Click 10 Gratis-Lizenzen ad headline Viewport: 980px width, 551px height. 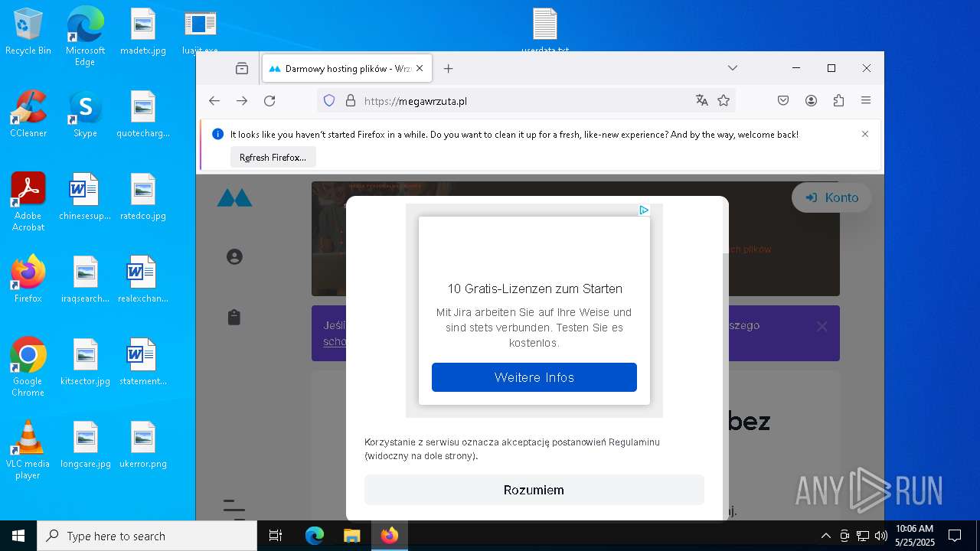point(534,289)
